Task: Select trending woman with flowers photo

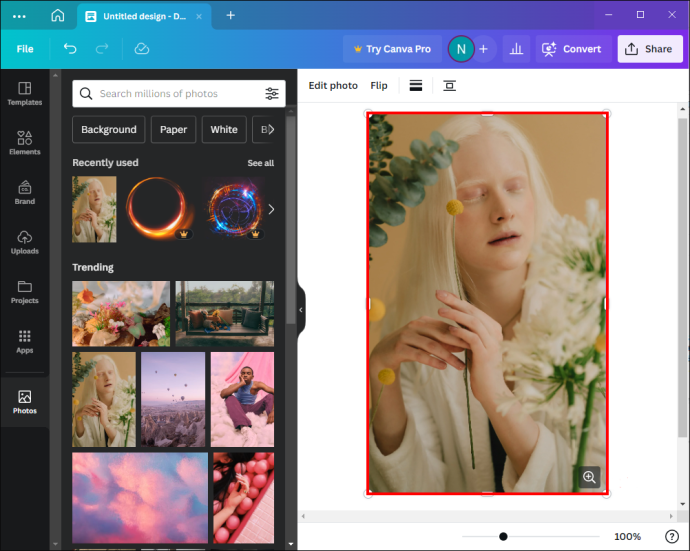Action: click(x=104, y=399)
